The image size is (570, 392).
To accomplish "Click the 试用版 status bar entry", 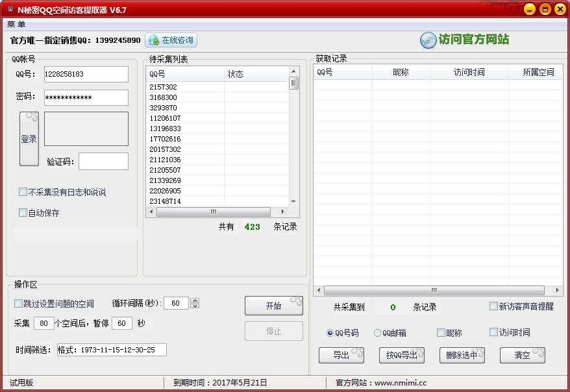I will [21, 382].
